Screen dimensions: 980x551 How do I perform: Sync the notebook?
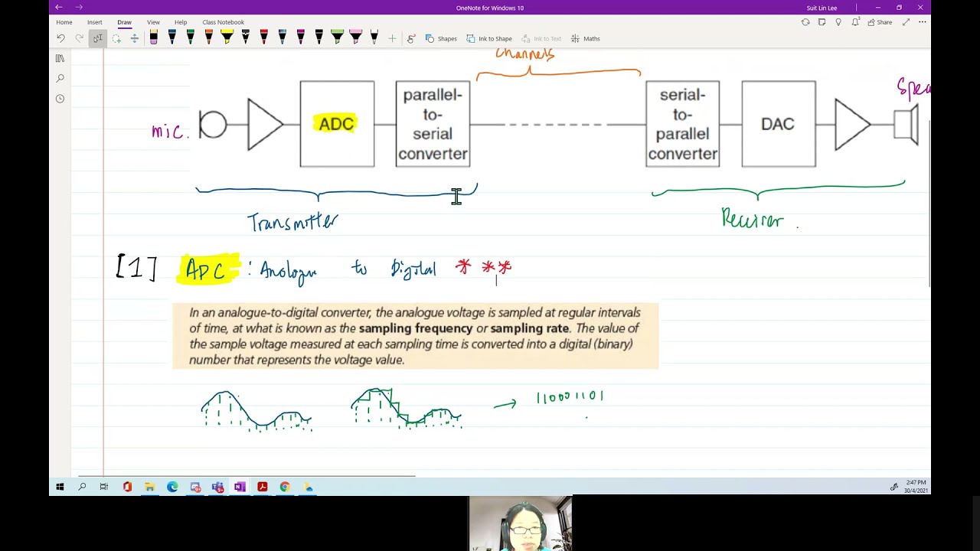point(805,22)
